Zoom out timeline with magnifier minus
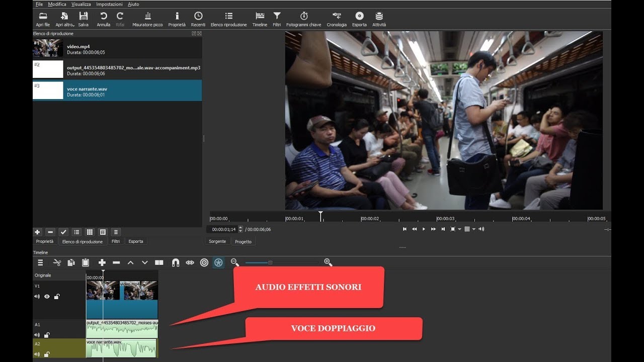The height and width of the screenshot is (362, 644). click(235, 262)
